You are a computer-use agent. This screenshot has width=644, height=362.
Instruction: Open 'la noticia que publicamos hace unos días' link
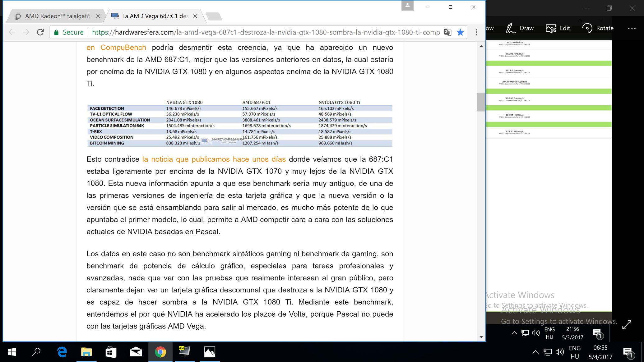coord(214,159)
